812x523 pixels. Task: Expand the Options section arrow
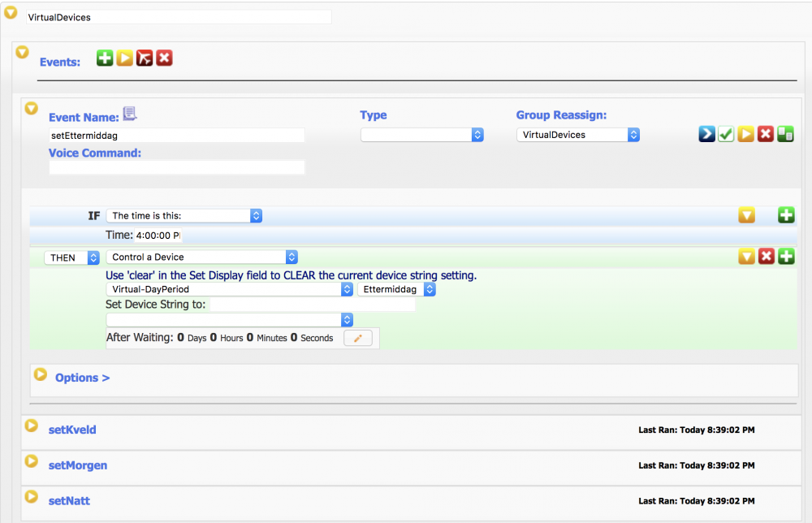[x=41, y=374]
